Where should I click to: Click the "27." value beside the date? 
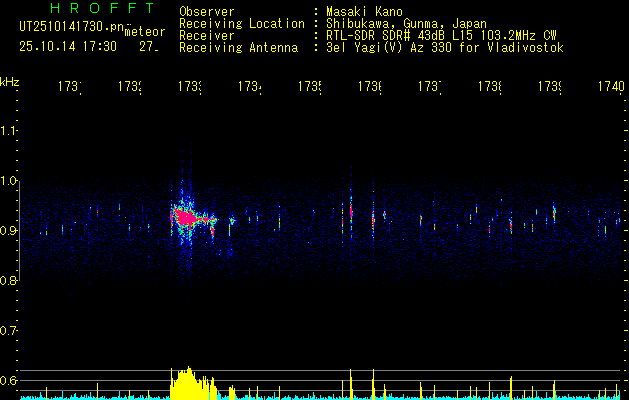tap(149, 47)
